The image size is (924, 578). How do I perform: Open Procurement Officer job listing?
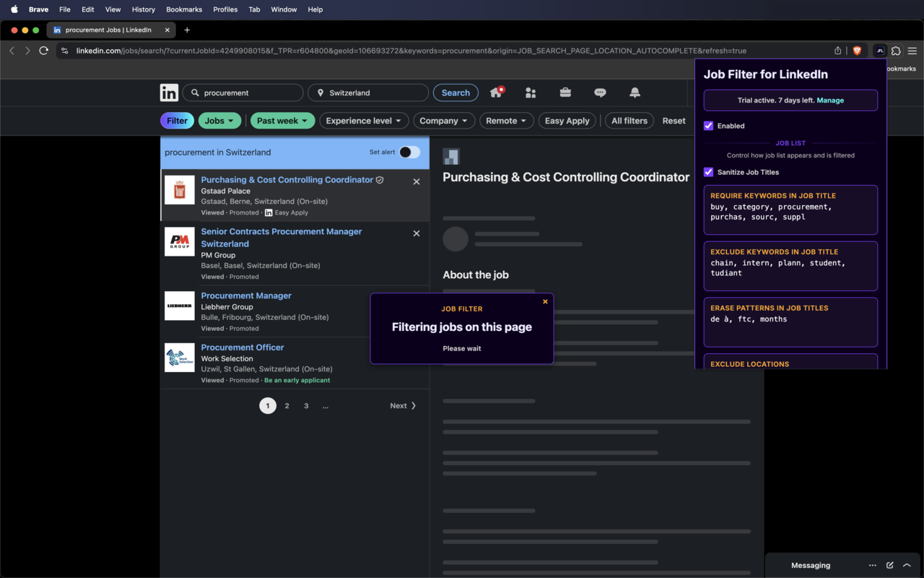(243, 348)
